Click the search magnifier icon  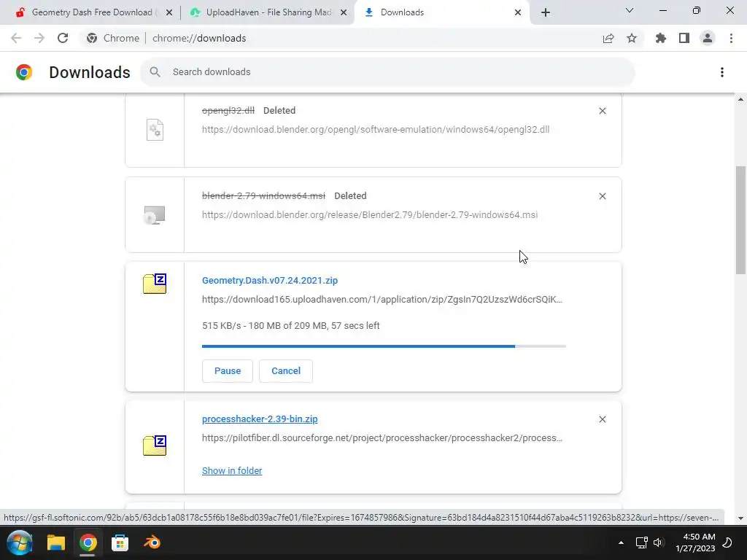point(155,72)
